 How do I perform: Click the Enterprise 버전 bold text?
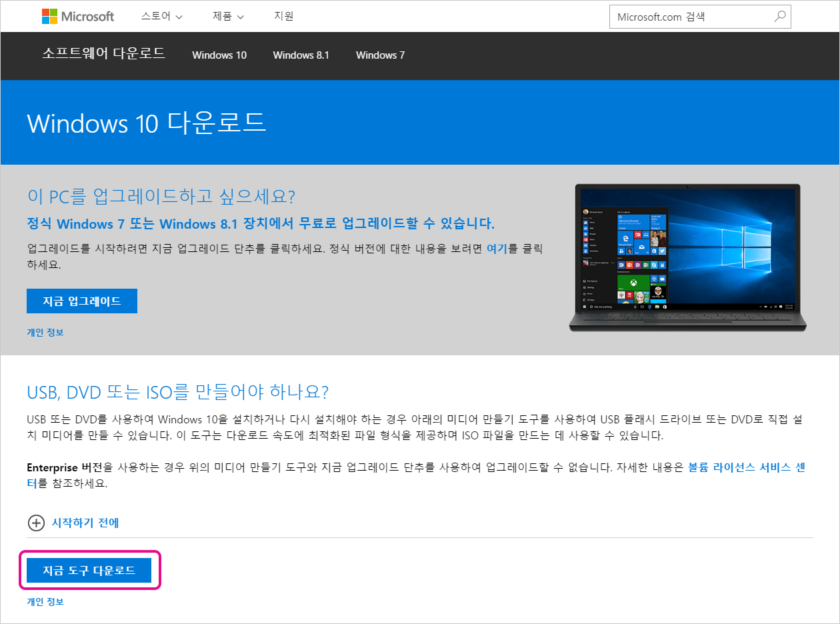pos(65,468)
